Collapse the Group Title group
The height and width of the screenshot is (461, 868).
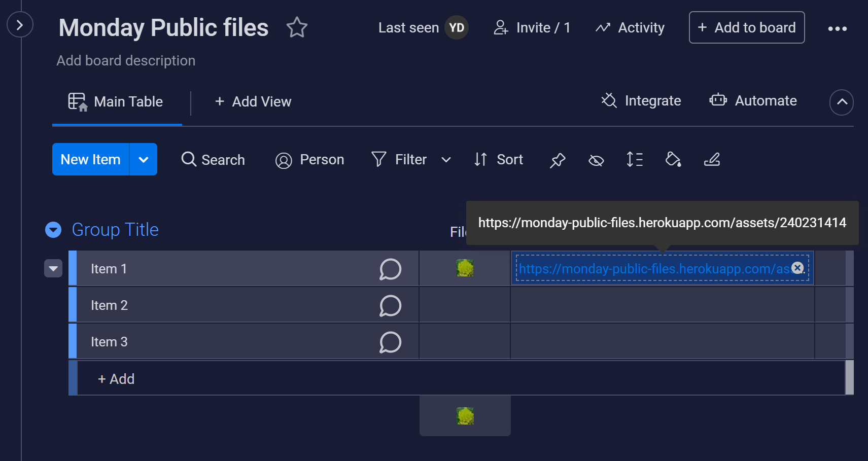(x=53, y=230)
